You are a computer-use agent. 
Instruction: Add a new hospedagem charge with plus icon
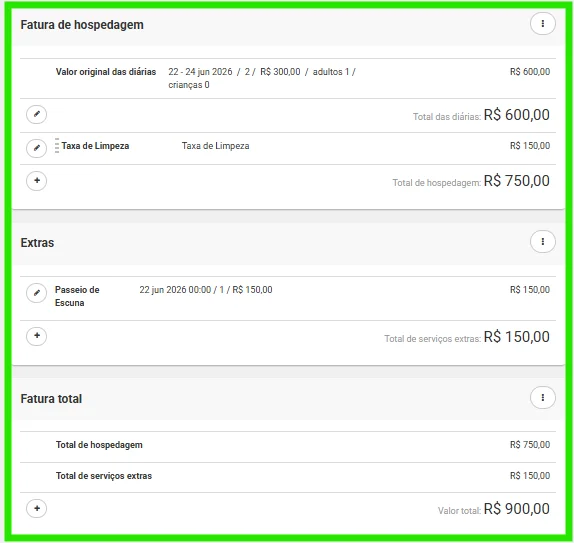tap(37, 181)
